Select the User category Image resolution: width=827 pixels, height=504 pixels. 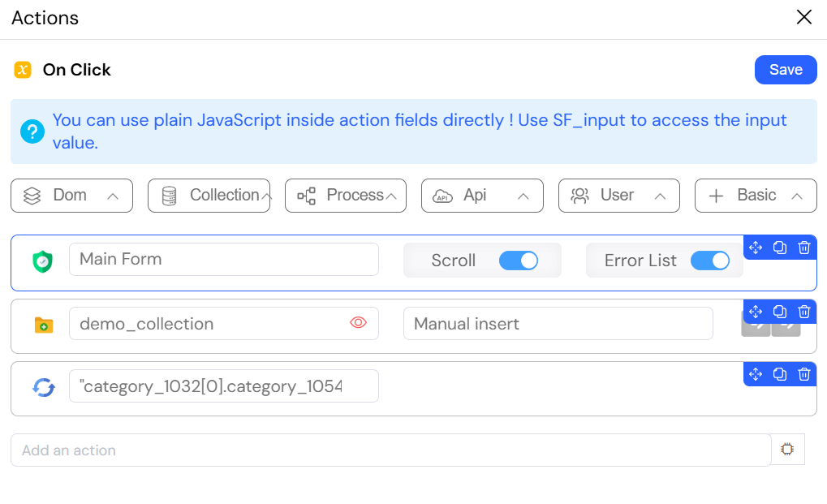[x=618, y=196]
